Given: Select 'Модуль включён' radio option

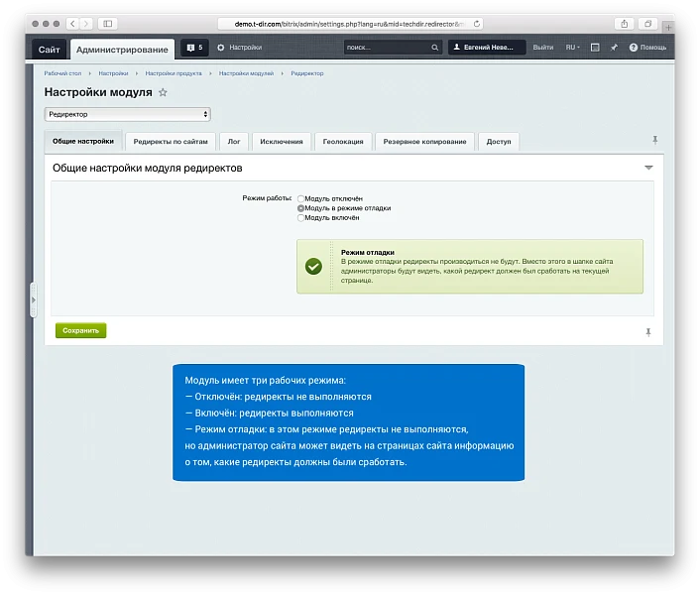Looking at the screenshot, I should click(x=300, y=218).
